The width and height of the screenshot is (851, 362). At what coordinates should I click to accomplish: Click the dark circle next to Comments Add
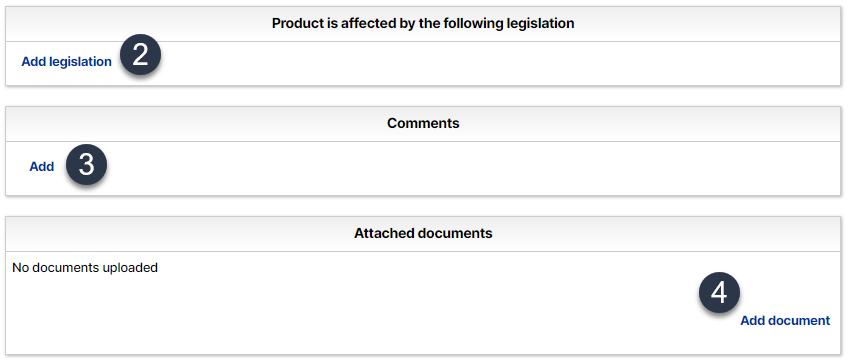[86, 164]
